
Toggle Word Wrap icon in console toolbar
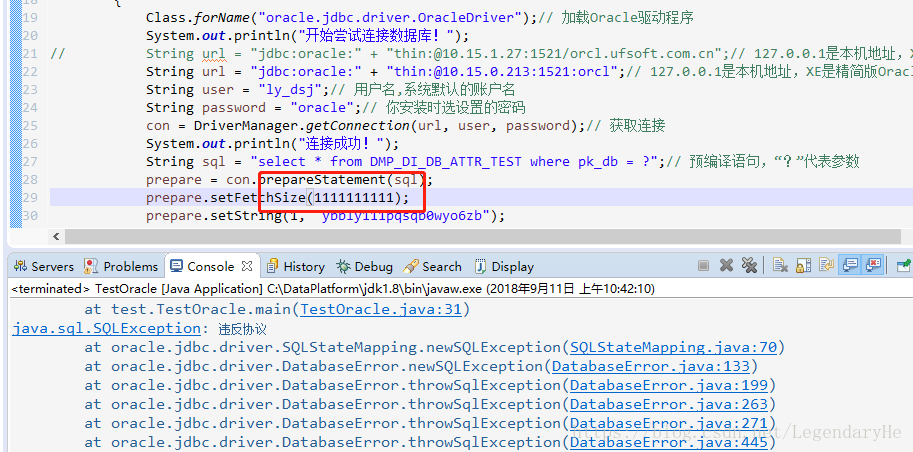(826, 266)
